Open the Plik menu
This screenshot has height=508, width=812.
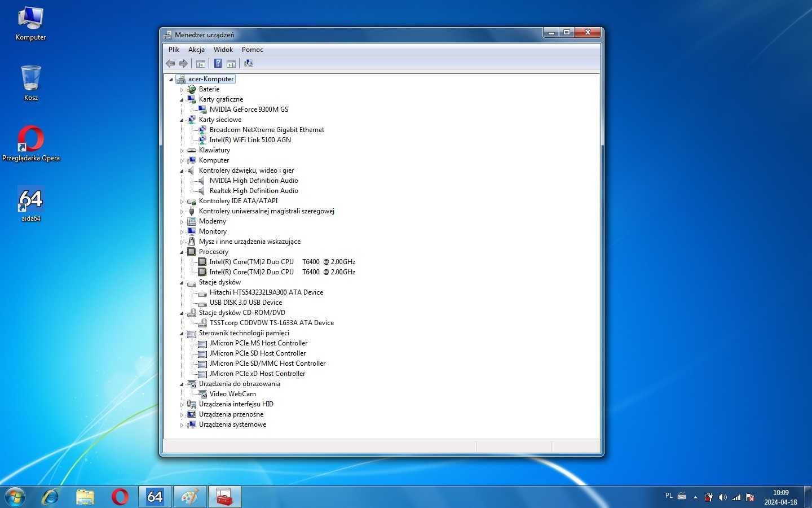[174, 50]
